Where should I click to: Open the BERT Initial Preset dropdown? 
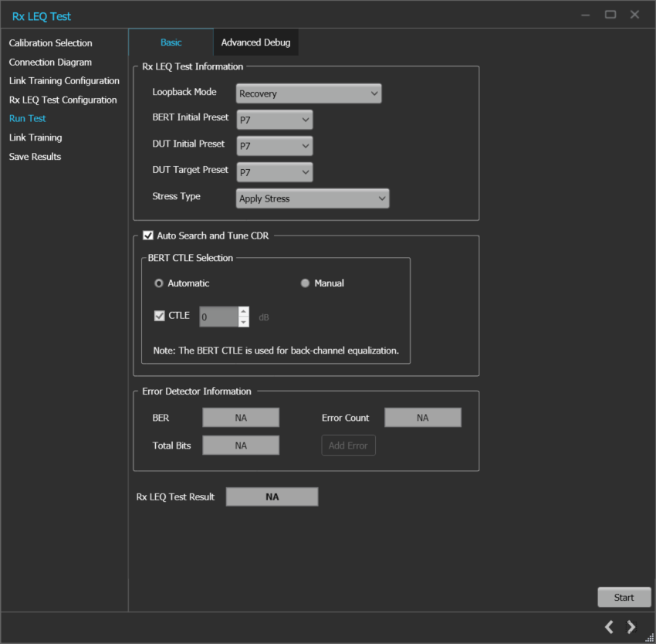(274, 119)
